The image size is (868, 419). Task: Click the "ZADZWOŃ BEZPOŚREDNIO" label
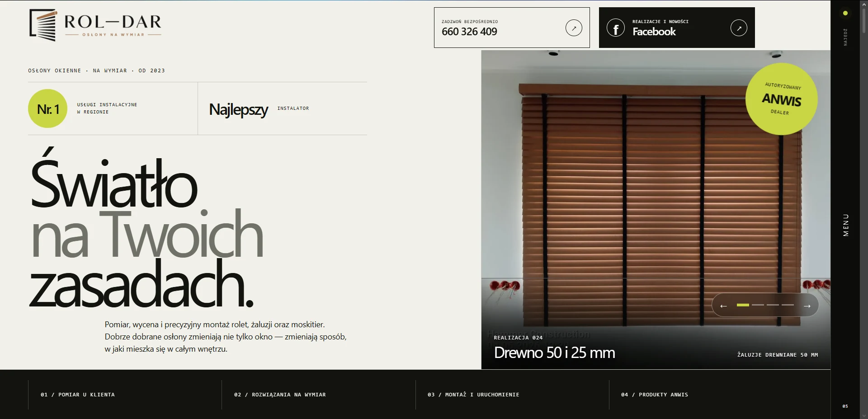(x=470, y=22)
